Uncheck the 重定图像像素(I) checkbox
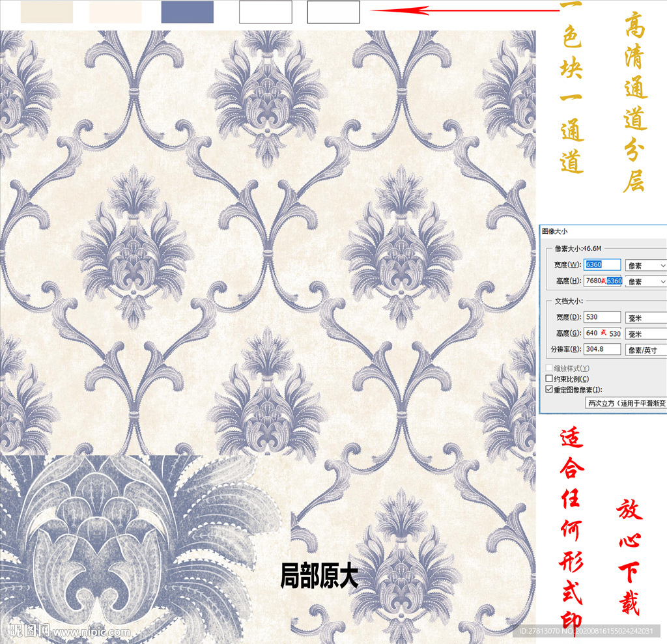 click(x=549, y=389)
